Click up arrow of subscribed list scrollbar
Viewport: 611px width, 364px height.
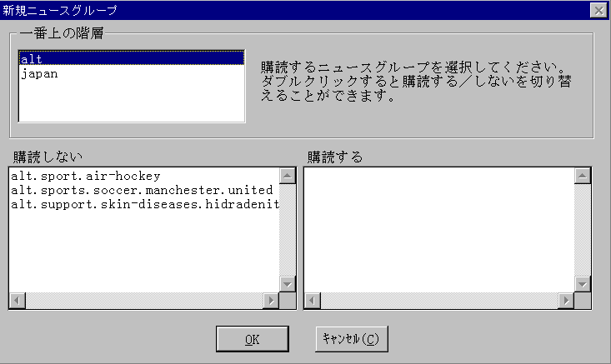(x=583, y=176)
